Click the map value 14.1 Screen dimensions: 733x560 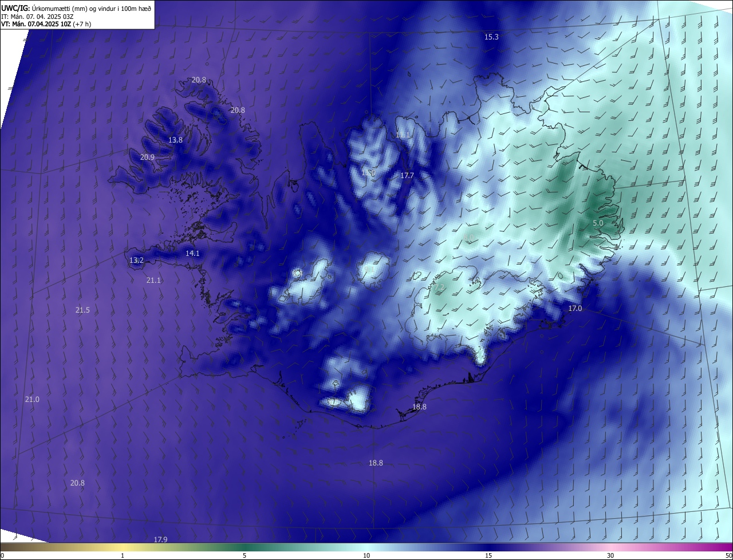[192, 253]
